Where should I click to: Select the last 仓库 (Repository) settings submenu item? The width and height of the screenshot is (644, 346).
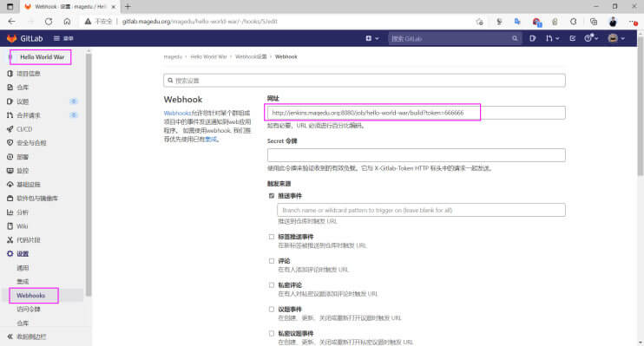(x=23, y=323)
